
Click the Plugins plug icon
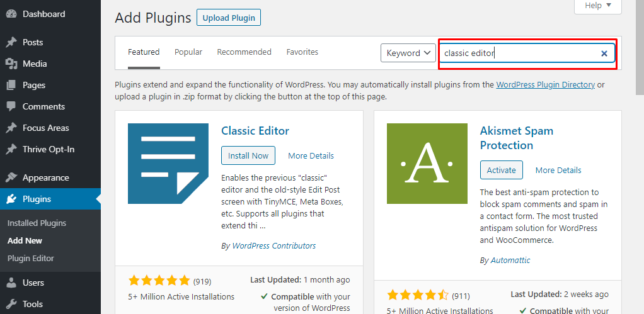pyautogui.click(x=11, y=199)
